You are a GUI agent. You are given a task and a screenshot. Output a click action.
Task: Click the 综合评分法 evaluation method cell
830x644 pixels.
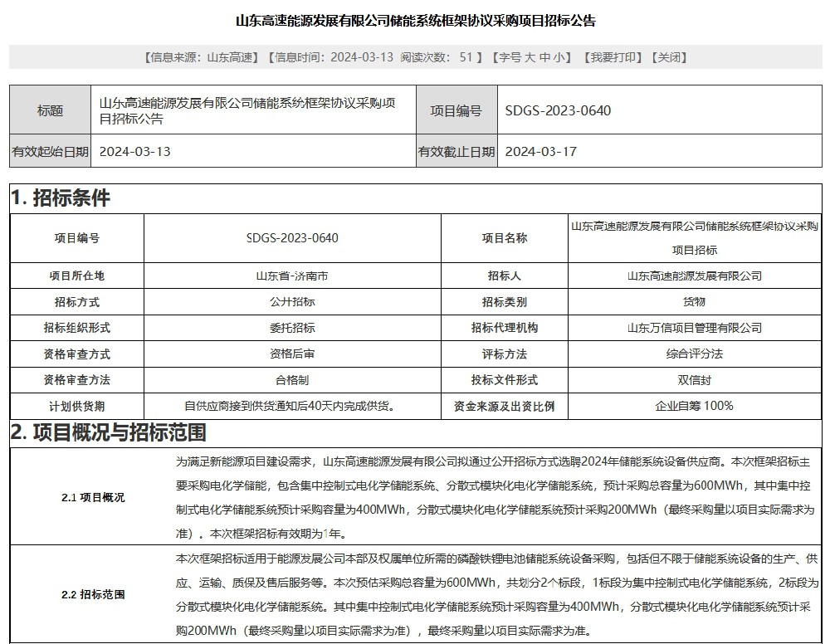[694, 354]
